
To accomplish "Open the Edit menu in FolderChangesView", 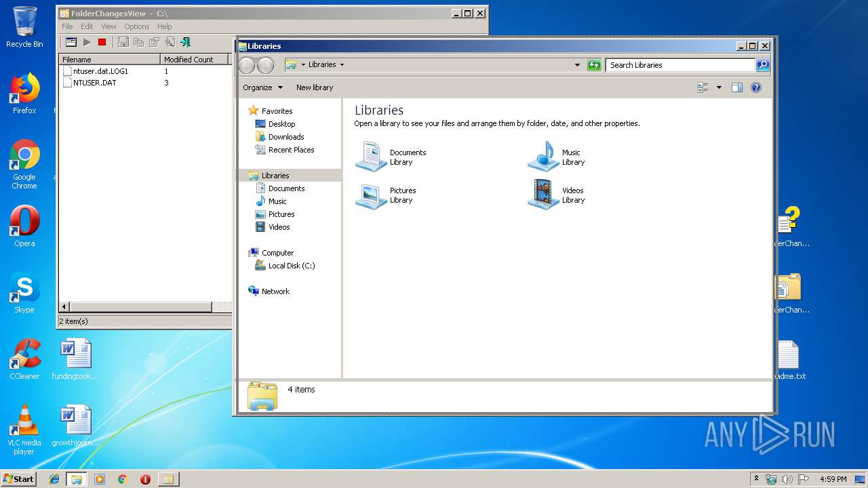I will click(x=87, y=26).
